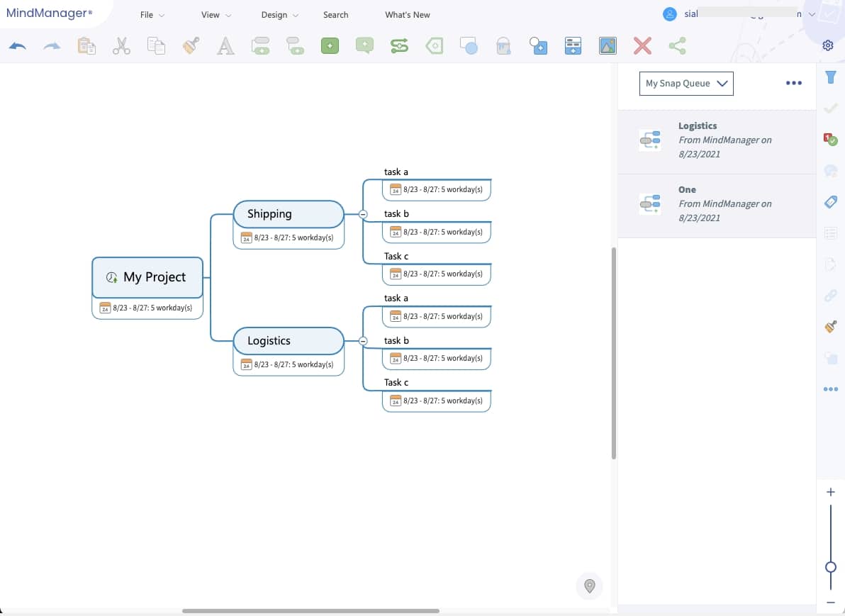Click the Share icon in toolbar
The width and height of the screenshot is (845, 616).
pyautogui.click(x=678, y=46)
